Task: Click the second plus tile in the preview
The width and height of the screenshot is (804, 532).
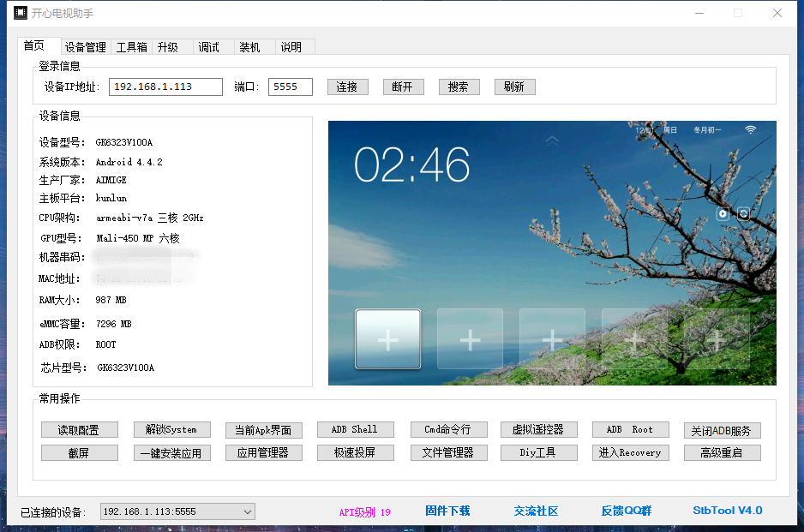Action: coord(470,339)
